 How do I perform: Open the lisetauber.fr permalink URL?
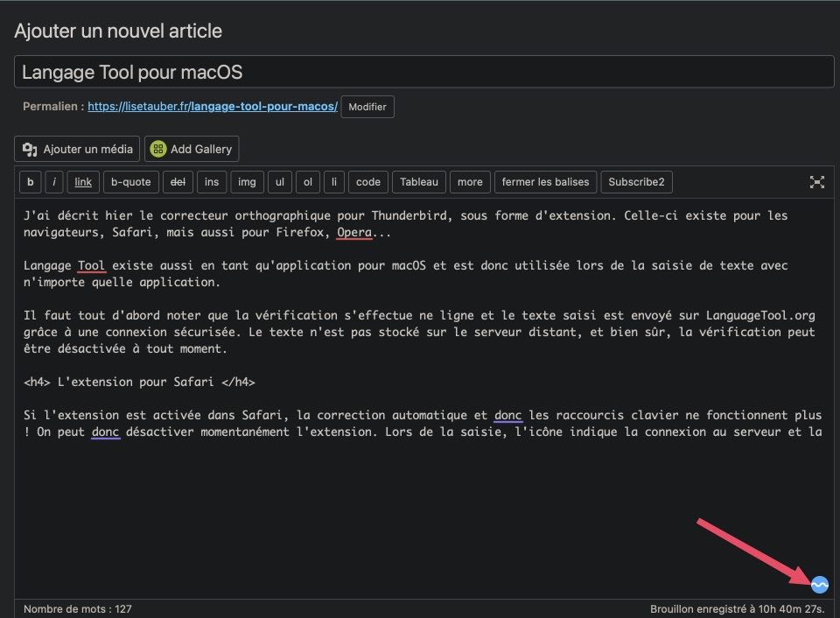click(x=213, y=107)
